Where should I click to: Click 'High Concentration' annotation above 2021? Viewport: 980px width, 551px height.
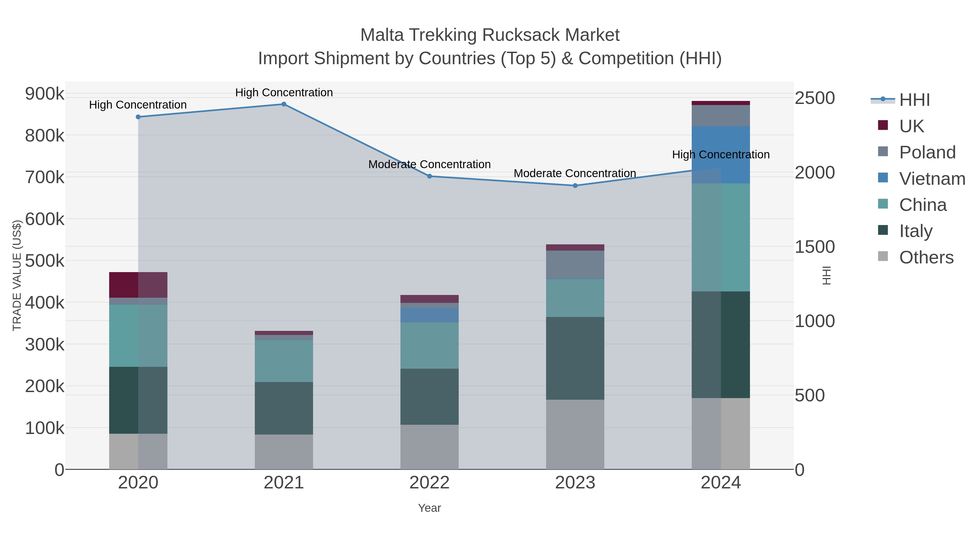pos(284,93)
